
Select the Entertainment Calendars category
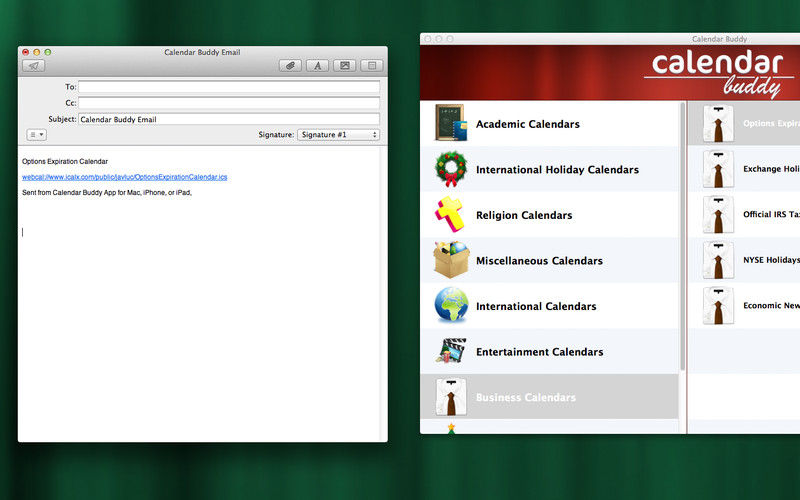pos(549,352)
